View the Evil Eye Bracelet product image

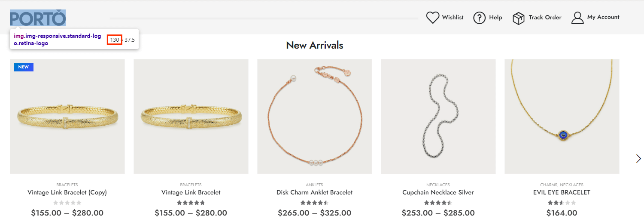[562, 117]
